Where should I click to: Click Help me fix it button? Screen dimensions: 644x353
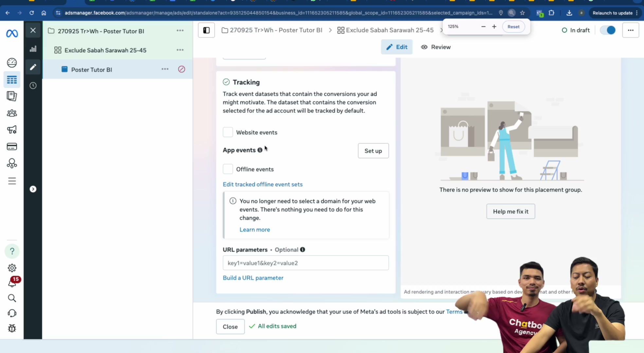point(510,211)
